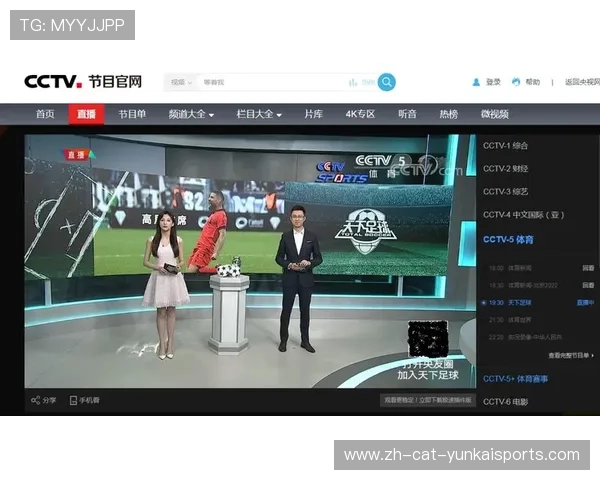The width and height of the screenshot is (600, 480).
Task: Open 帮助 help icon in header
Action: pos(516,82)
